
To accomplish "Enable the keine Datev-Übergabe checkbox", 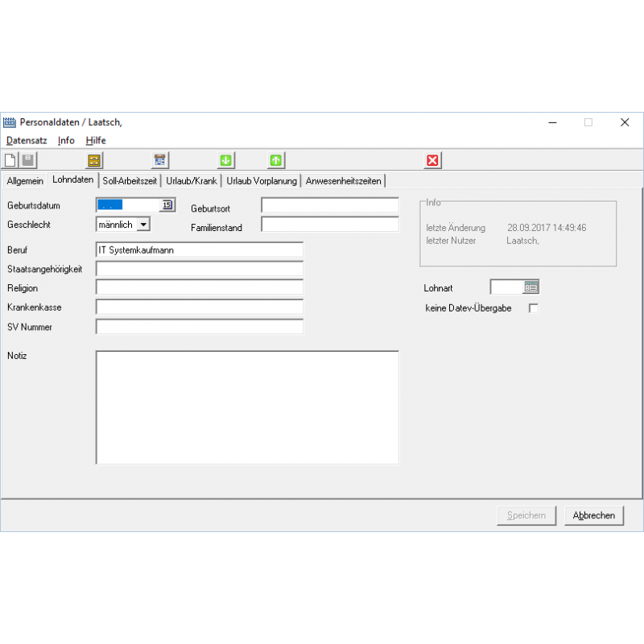I will (533, 308).
